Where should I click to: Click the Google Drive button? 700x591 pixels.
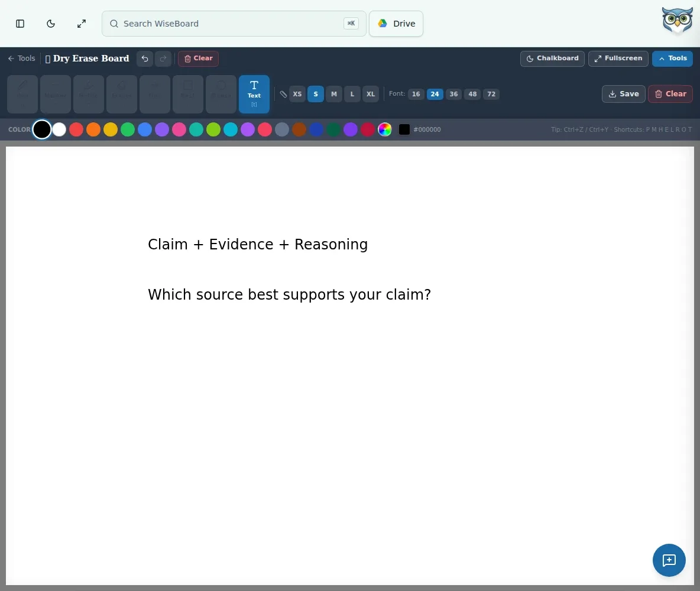396,24
